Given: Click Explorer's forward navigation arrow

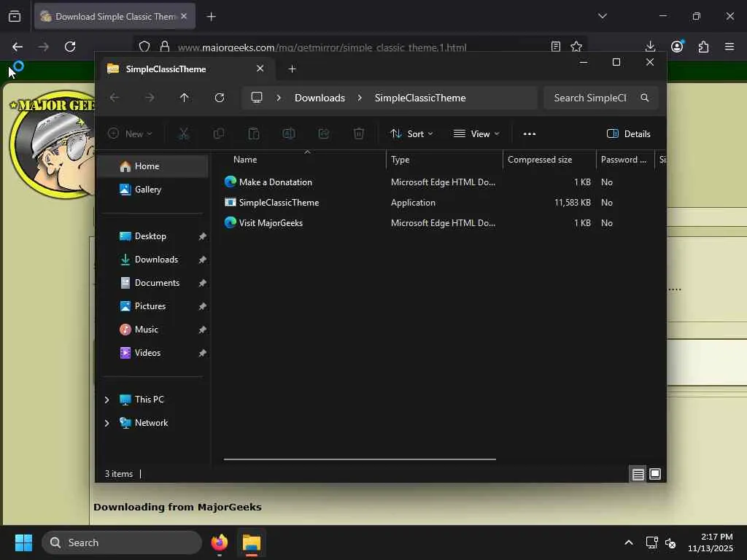Looking at the screenshot, I should click(150, 98).
